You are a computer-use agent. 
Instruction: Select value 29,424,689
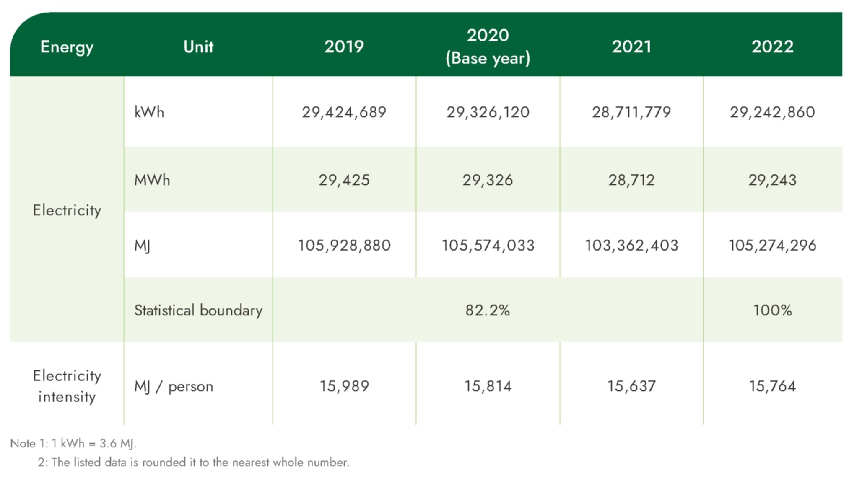344,112
